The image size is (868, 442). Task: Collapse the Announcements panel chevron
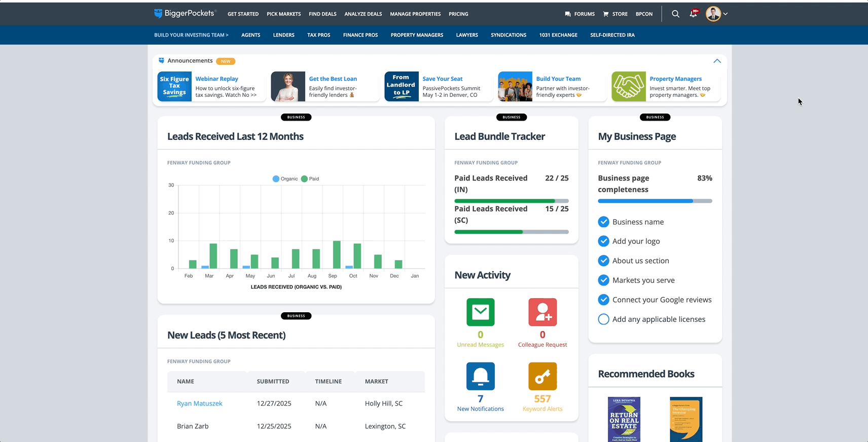(717, 61)
